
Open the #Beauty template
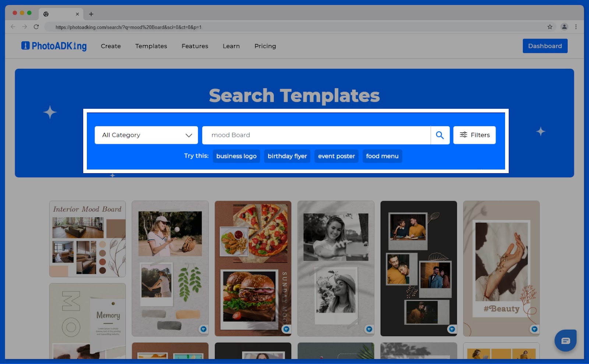pyautogui.click(x=501, y=268)
